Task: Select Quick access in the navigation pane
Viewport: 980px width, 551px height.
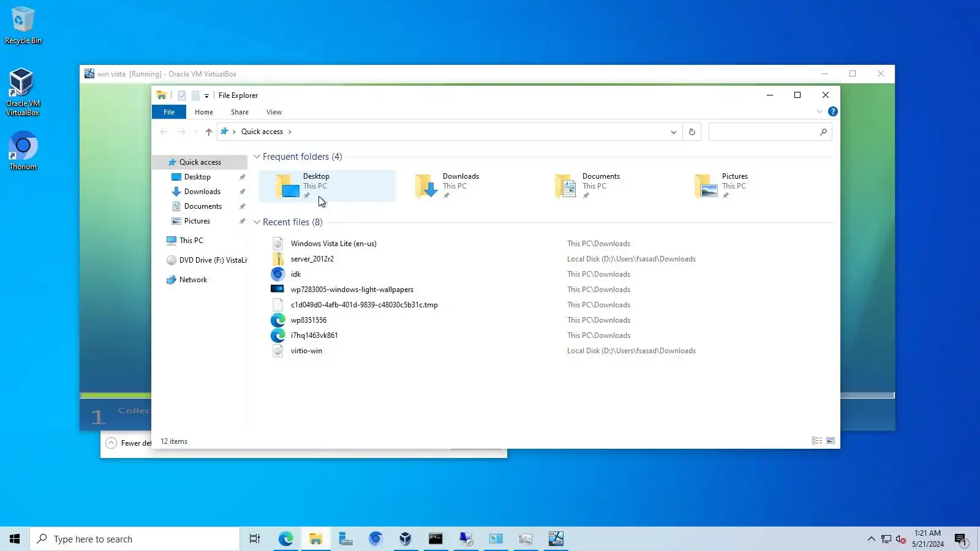Action: [200, 162]
